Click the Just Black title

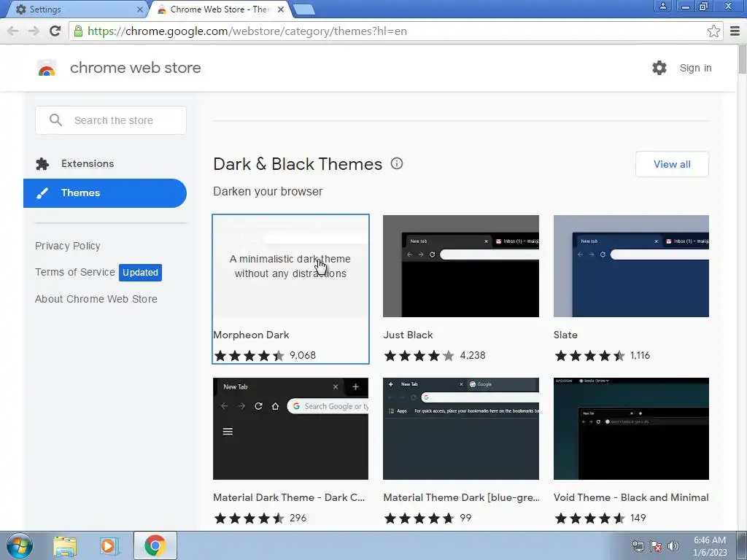pos(408,335)
